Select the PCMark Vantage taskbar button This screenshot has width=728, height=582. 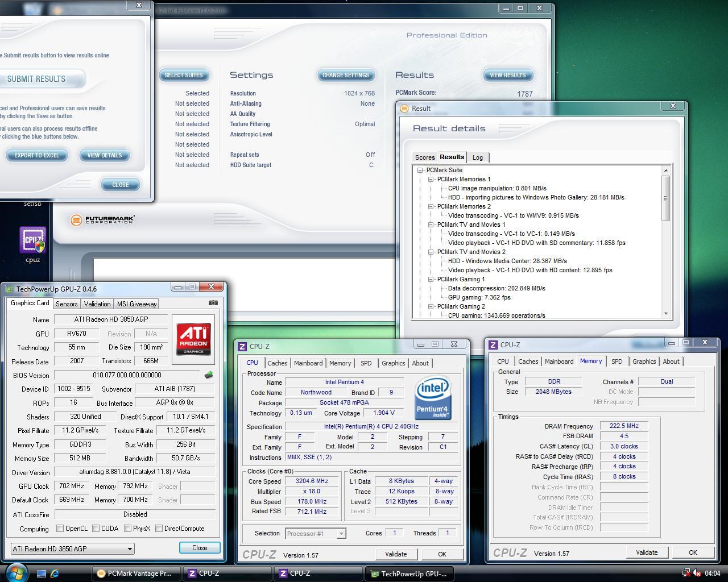[x=136, y=573]
